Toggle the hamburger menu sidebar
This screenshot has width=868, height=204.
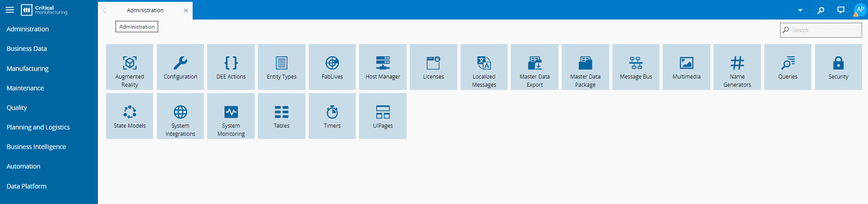click(10, 10)
